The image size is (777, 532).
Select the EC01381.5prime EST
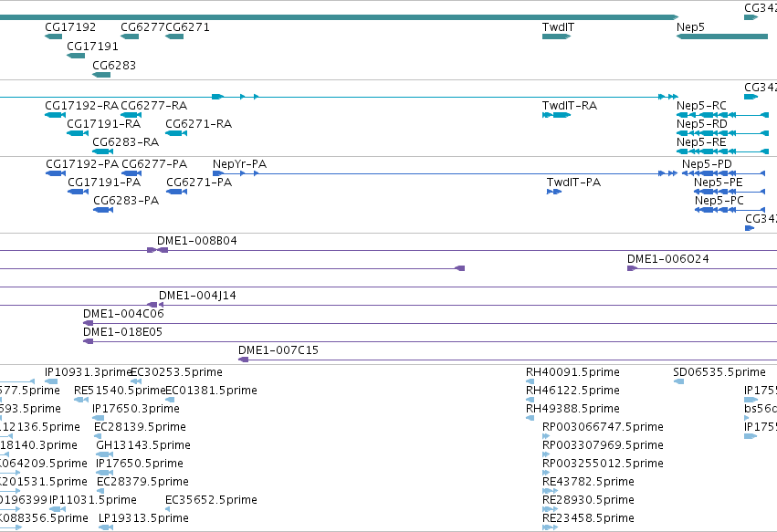[170, 400]
